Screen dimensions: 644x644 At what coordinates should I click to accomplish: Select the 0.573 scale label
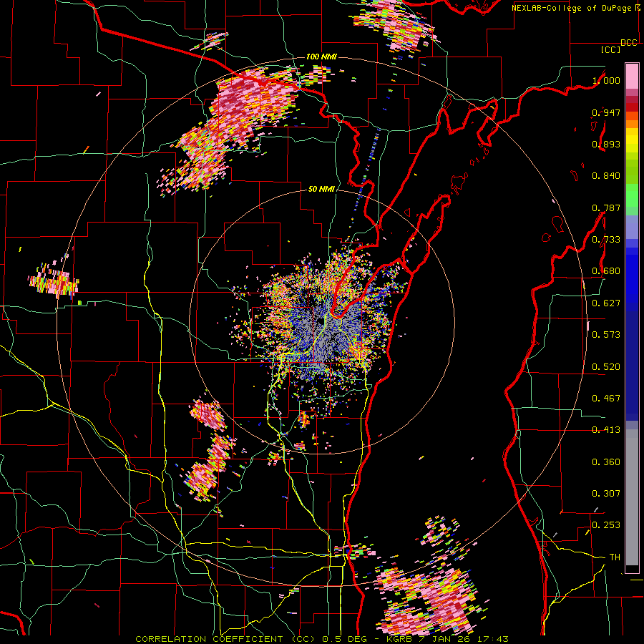[x=606, y=335]
